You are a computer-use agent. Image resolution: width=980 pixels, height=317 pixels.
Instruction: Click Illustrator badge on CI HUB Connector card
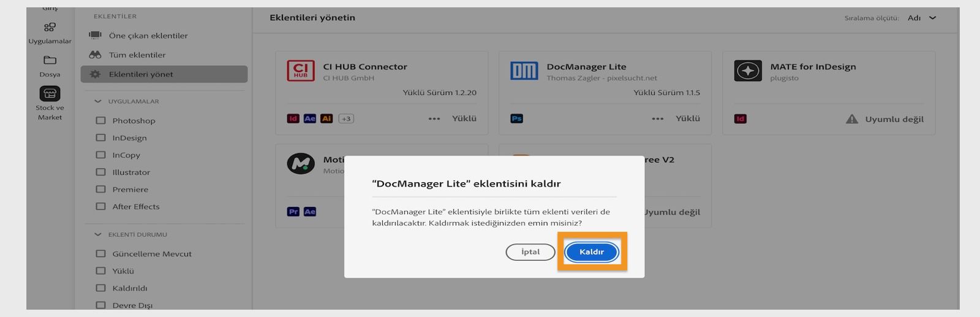[326, 119]
